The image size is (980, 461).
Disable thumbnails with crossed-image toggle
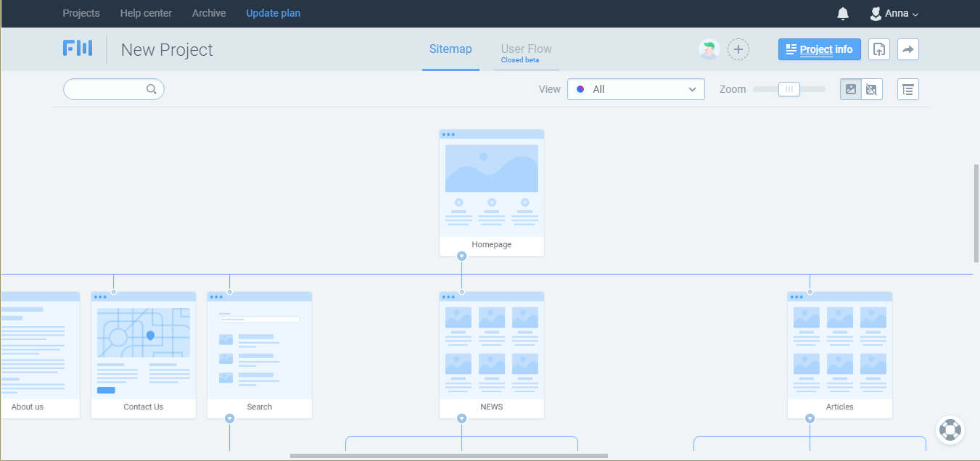(872, 88)
